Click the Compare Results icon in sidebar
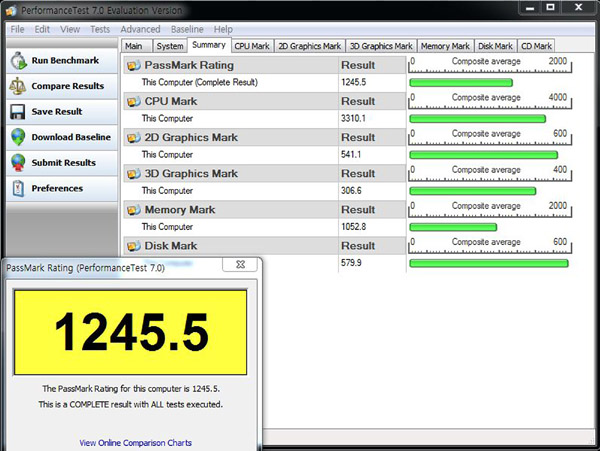Image resolution: width=600 pixels, height=451 pixels. (x=17, y=86)
